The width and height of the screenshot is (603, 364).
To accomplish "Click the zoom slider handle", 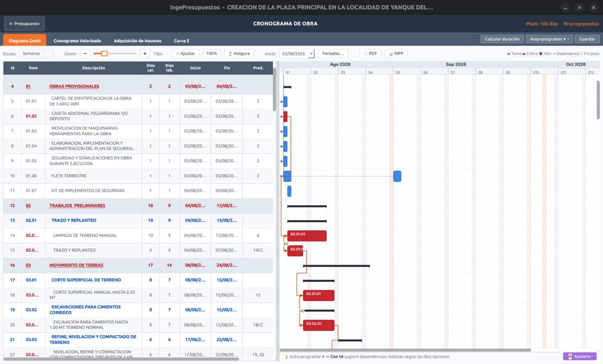I will coord(104,54).
